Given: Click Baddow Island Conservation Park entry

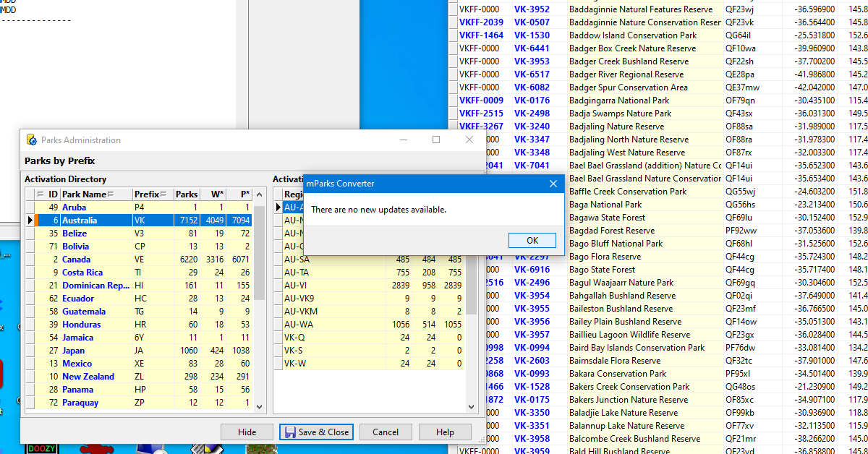Looking at the screenshot, I should [x=633, y=35].
